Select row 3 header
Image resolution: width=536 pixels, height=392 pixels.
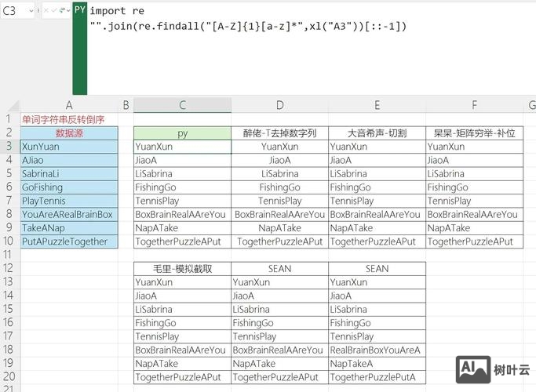(x=9, y=147)
